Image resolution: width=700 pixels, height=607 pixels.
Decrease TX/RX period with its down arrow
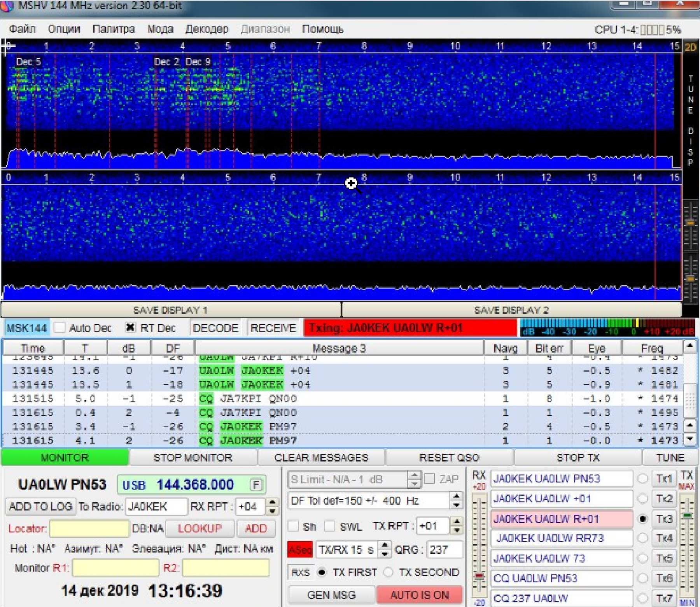(x=385, y=554)
